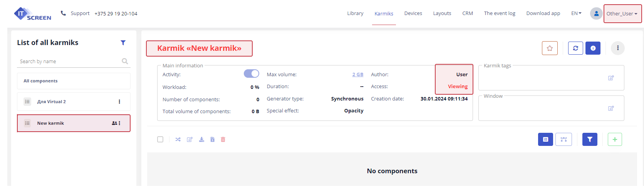644x189 pixels.
Task: Expand the EN language dropdown
Action: [x=576, y=13]
